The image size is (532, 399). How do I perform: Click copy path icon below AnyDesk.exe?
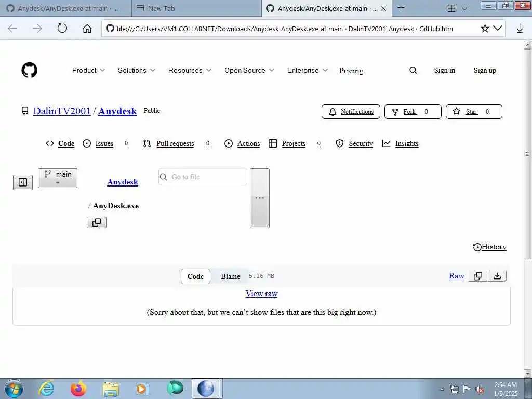click(97, 222)
